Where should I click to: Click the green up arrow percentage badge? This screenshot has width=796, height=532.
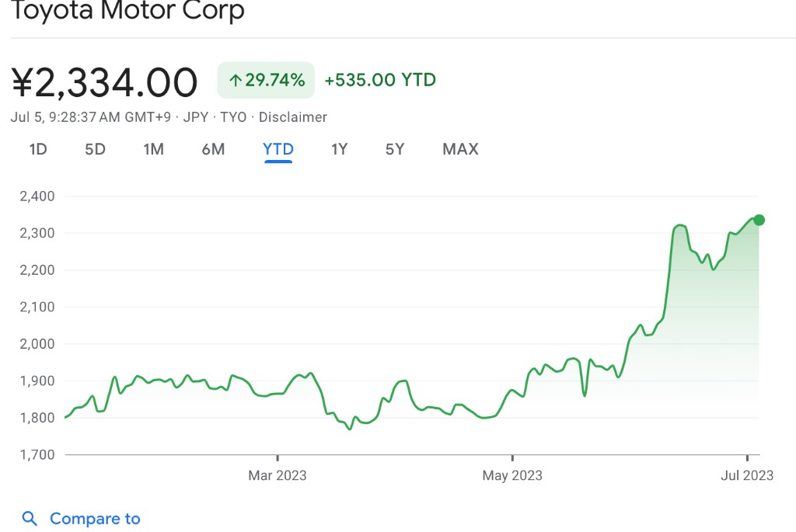pos(266,80)
